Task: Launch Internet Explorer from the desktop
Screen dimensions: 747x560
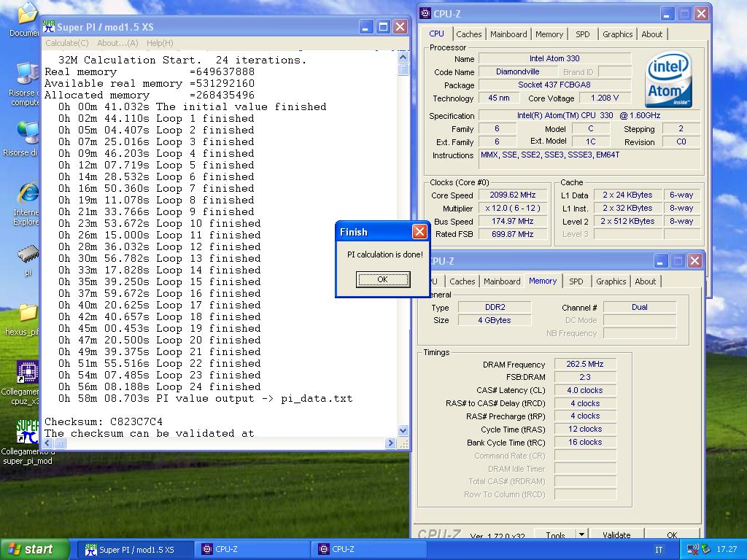Action: (28, 193)
